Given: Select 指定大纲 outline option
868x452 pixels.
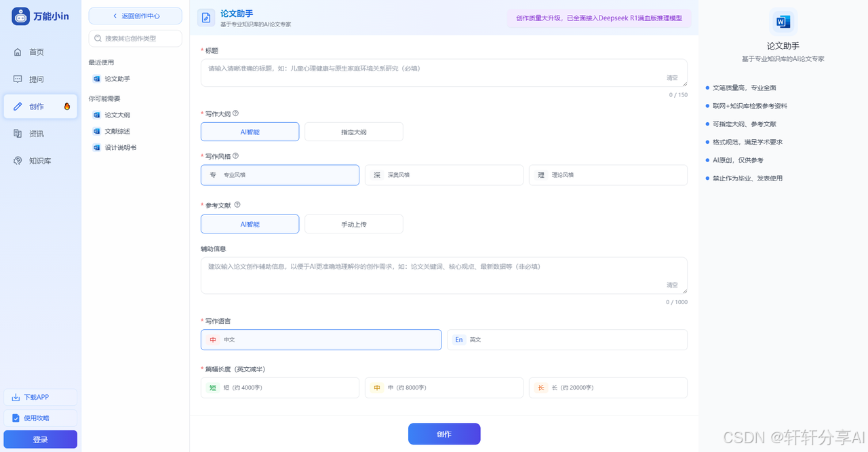Looking at the screenshot, I should point(354,132).
